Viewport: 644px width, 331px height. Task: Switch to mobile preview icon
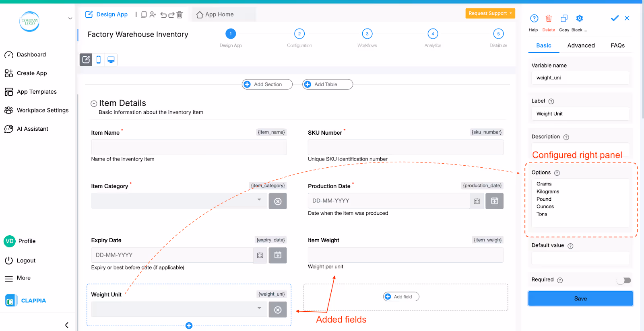click(x=99, y=60)
